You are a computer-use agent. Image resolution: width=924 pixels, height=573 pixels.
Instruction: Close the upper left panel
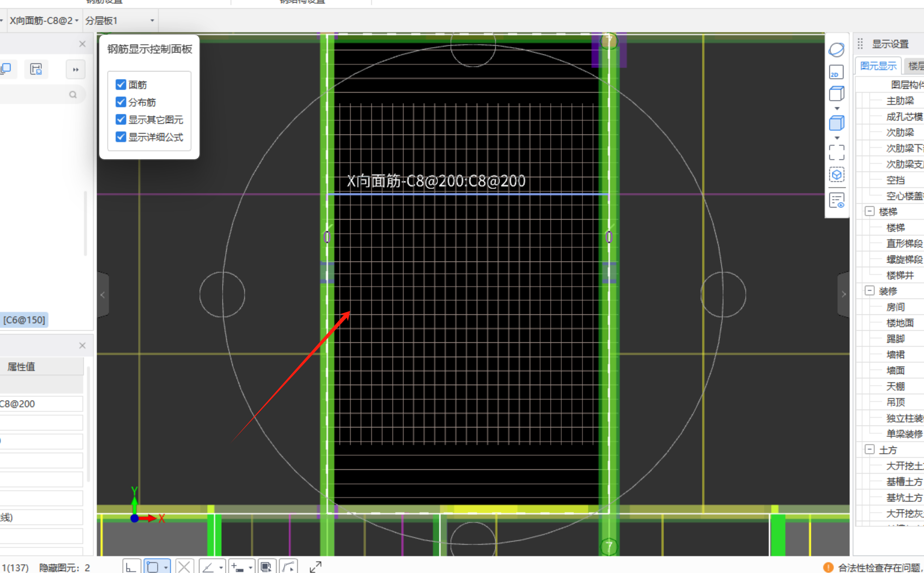pos(83,44)
